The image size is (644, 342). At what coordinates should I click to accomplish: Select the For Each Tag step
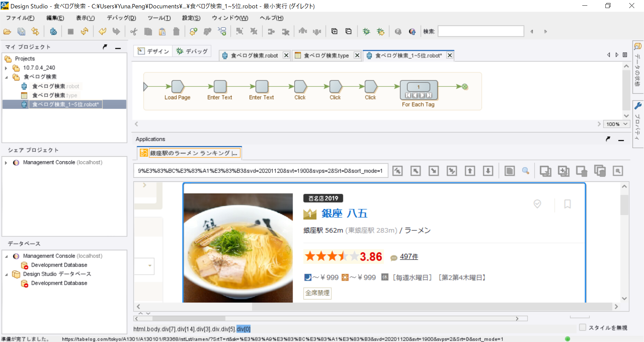(419, 90)
